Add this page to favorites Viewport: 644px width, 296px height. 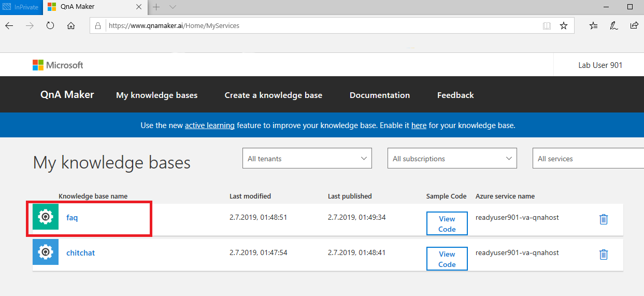(x=564, y=25)
